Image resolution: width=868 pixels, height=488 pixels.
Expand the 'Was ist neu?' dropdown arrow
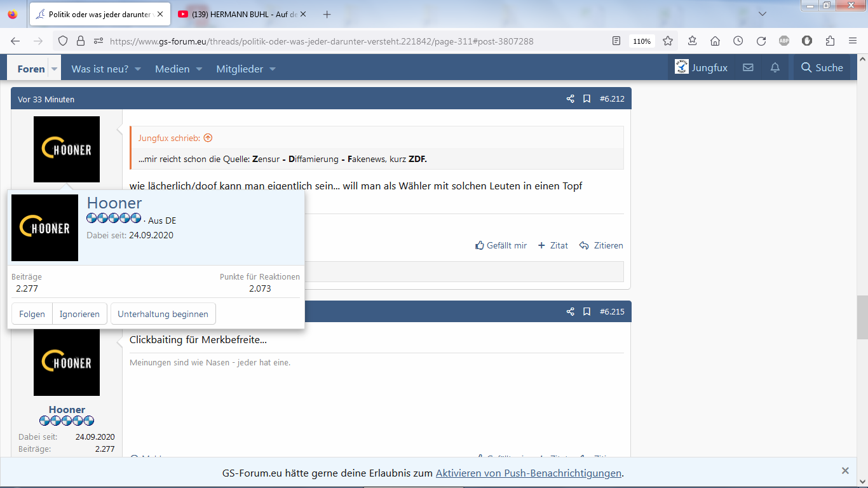(x=138, y=69)
